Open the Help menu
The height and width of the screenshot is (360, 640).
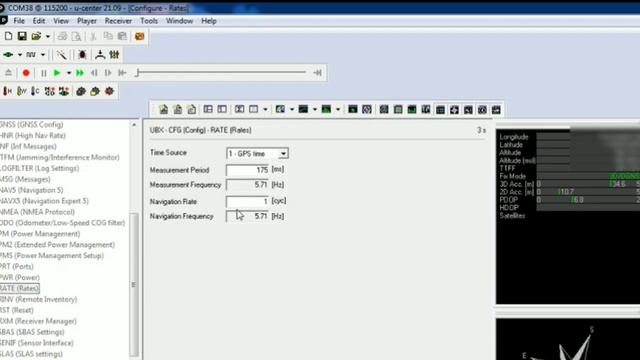[x=209, y=21]
